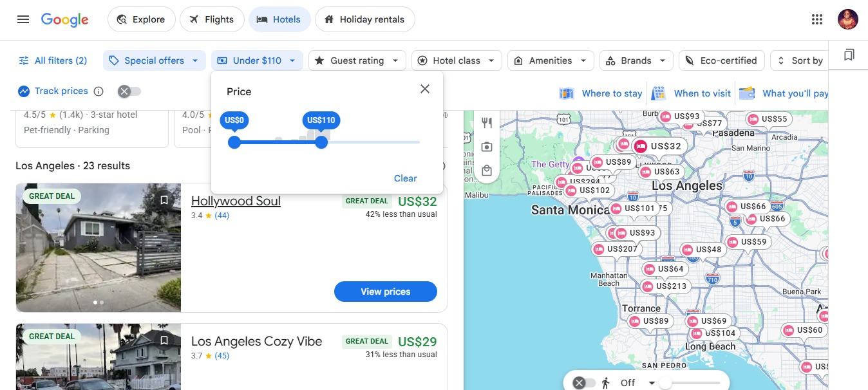The image size is (868, 390).
Task: Open the Google apps grid
Action: pos(817,19)
